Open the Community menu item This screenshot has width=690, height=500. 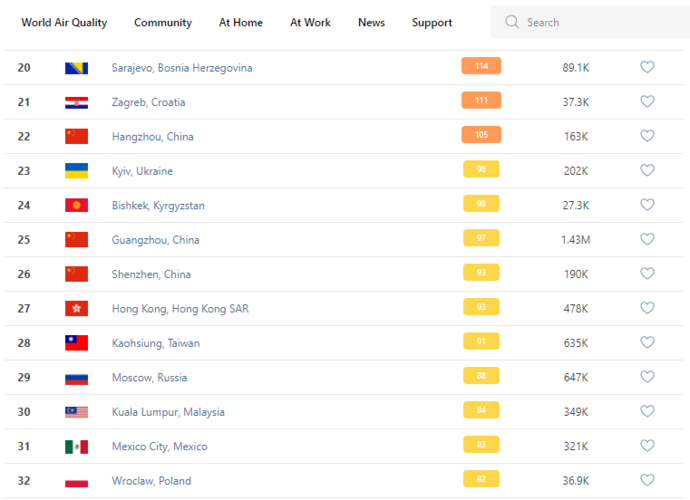(163, 22)
